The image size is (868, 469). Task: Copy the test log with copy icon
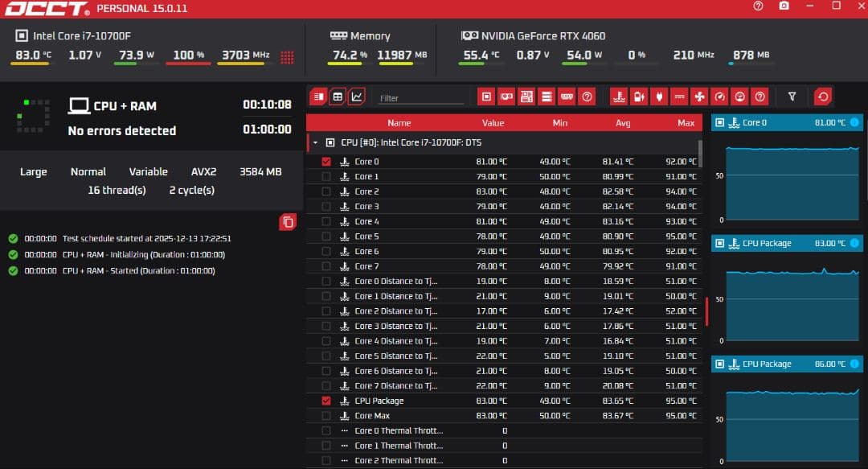(288, 222)
